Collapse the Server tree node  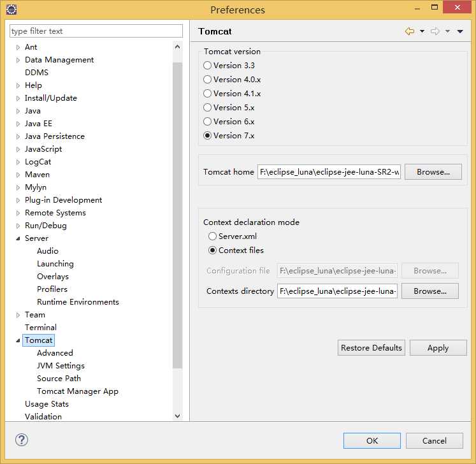point(18,238)
